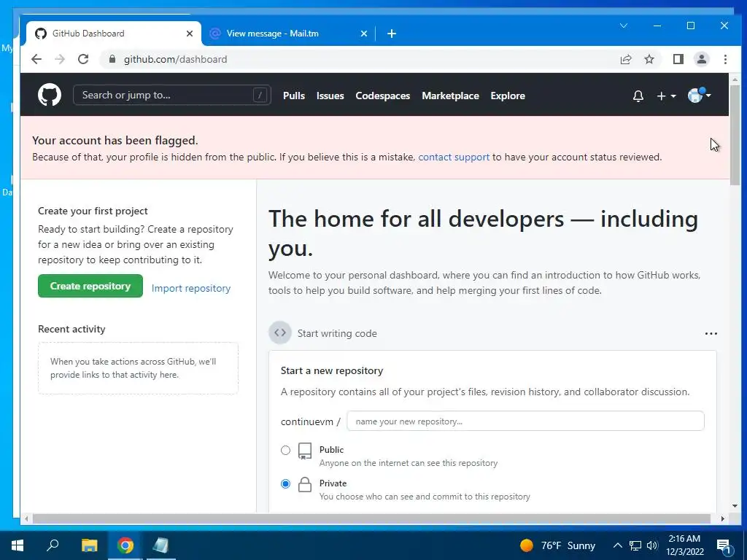Click the Chrome taskbar icon
This screenshot has height=560, width=747.
pos(125,545)
